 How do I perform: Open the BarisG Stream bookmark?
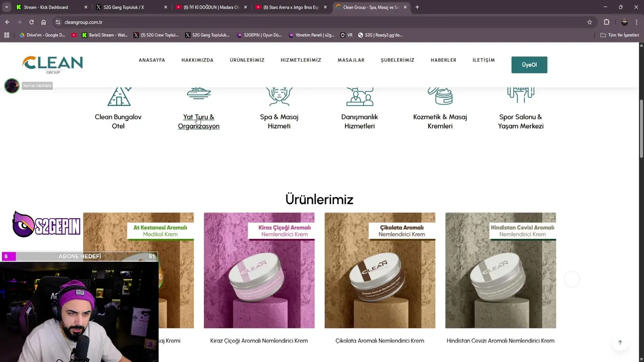pyautogui.click(x=105, y=35)
